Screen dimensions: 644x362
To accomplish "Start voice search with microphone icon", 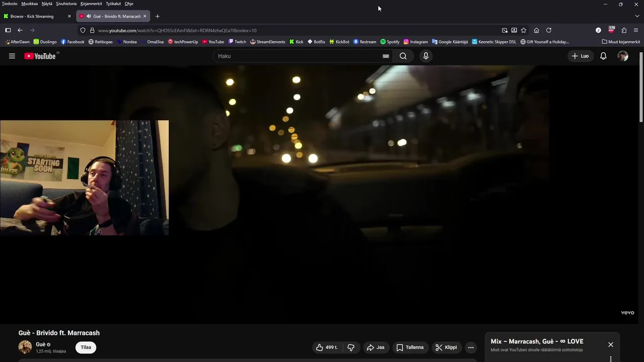I will pos(426,56).
